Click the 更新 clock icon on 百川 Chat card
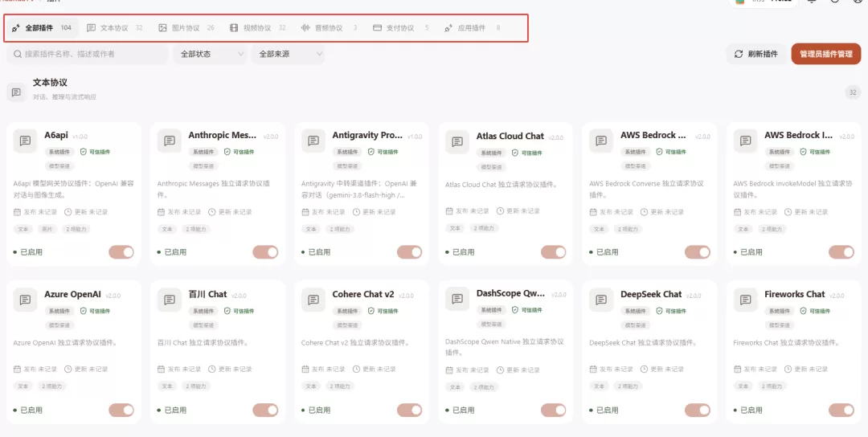The image size is (868, 437). pos(212,369)
